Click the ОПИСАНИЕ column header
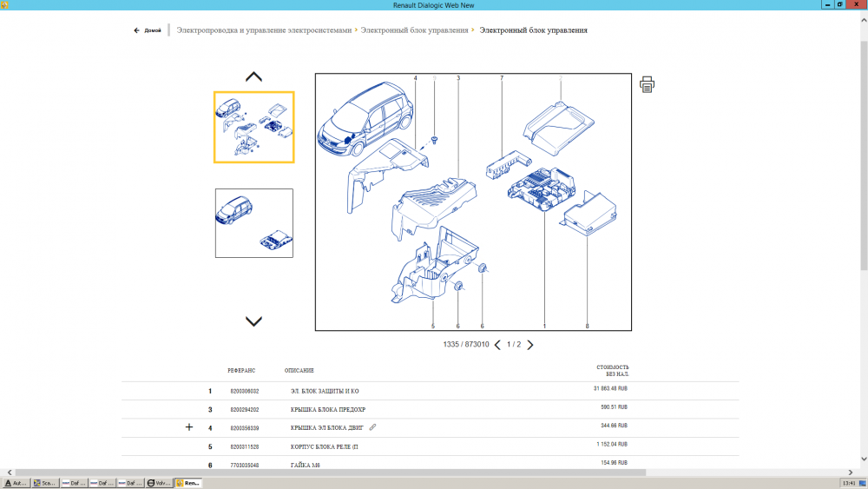The height and width of the screenshot is (489, 868). pos(299,371)
